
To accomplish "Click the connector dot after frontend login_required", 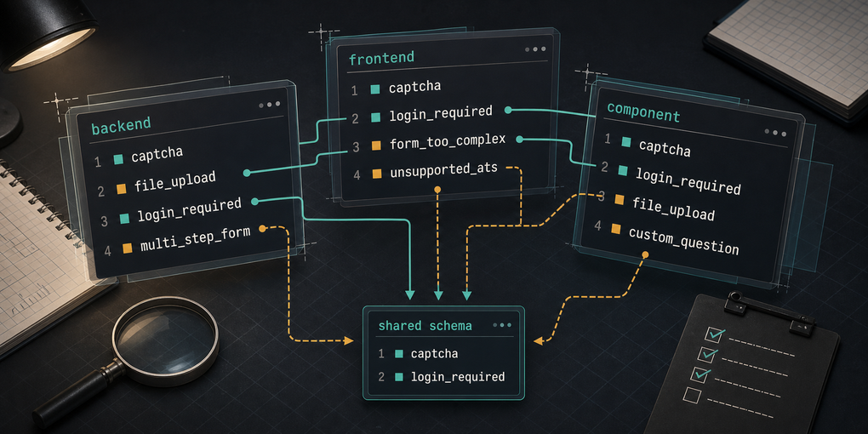I will tap(508, 111).
